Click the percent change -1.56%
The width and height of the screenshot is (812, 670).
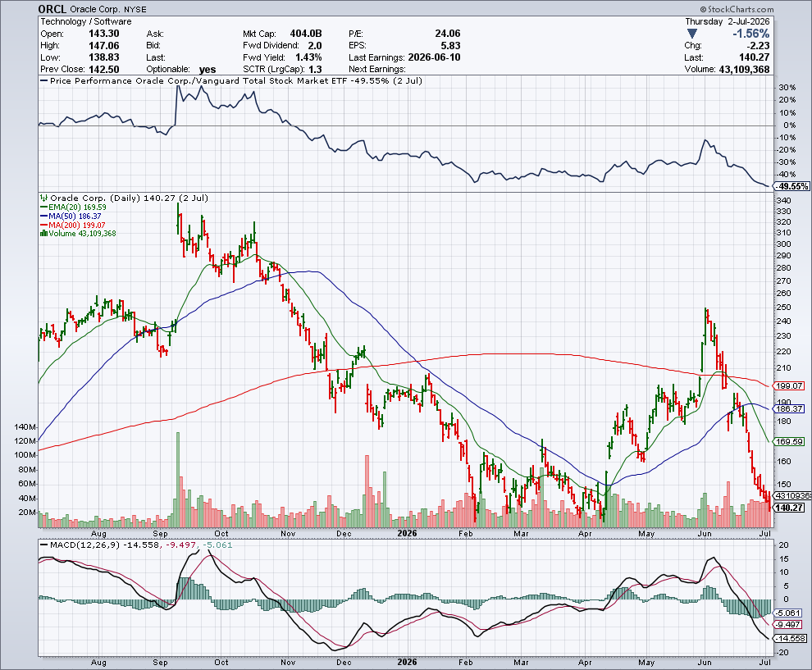click(750, 34)
